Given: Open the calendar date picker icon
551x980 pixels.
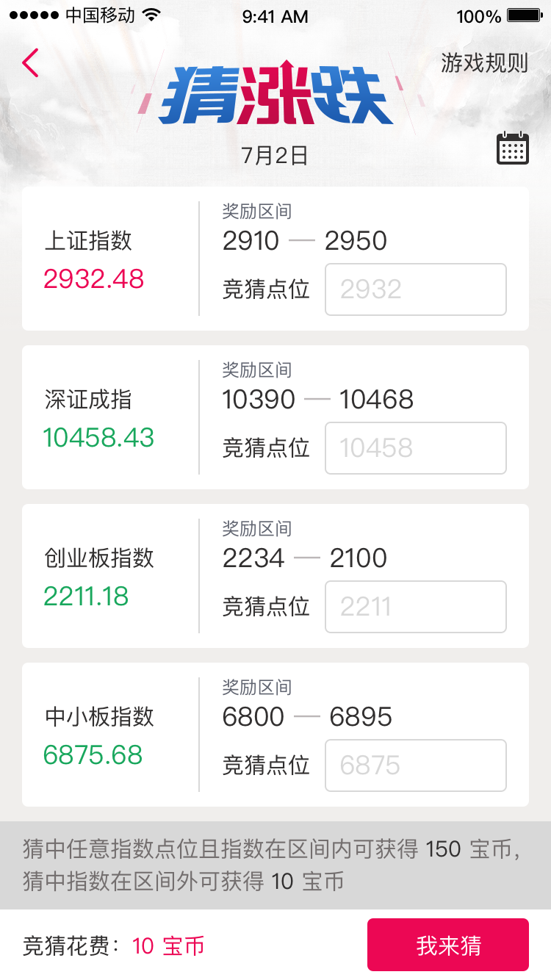Looking at the screenshot, I should point(512,148).
